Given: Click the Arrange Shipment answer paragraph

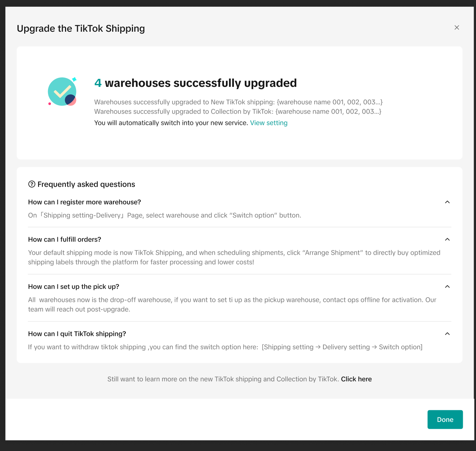Looking at the screenshot, I should pos(234,257).
